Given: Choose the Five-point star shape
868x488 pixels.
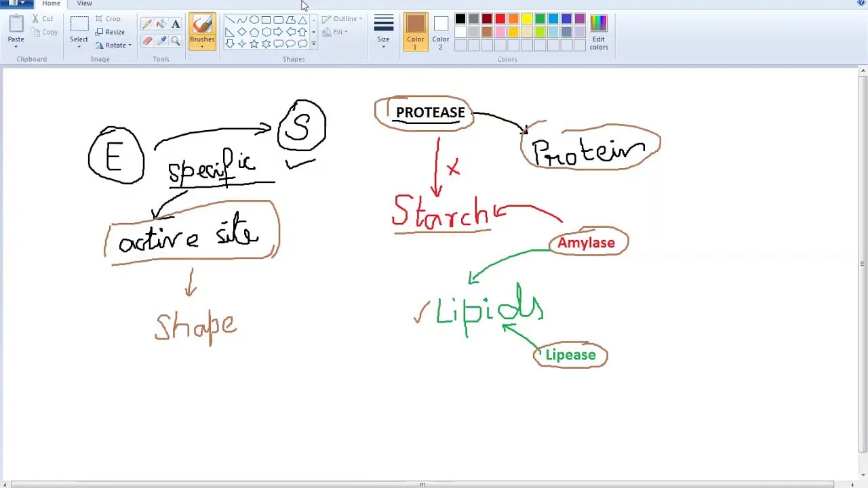Looking at the screenshot, I should pos(254,43).
